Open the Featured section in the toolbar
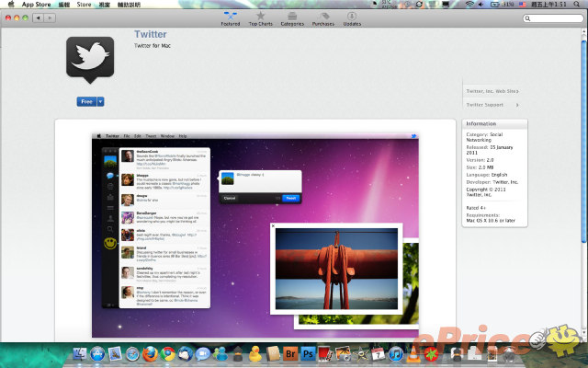Screen dimensions: 588x368 tap(231, 18)
